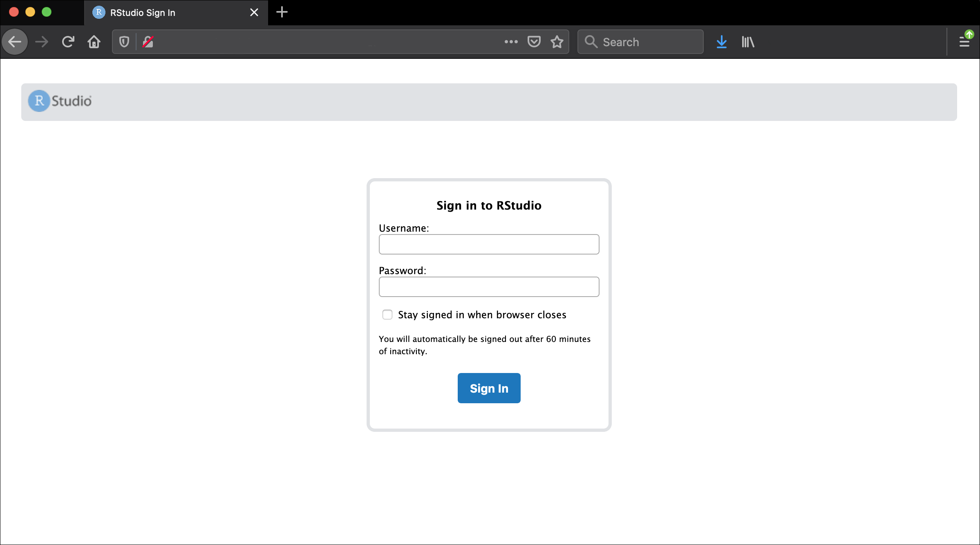
Task: Select the RStudio Sign In tab
Action: pyautogui.click(x=163, y=13)
